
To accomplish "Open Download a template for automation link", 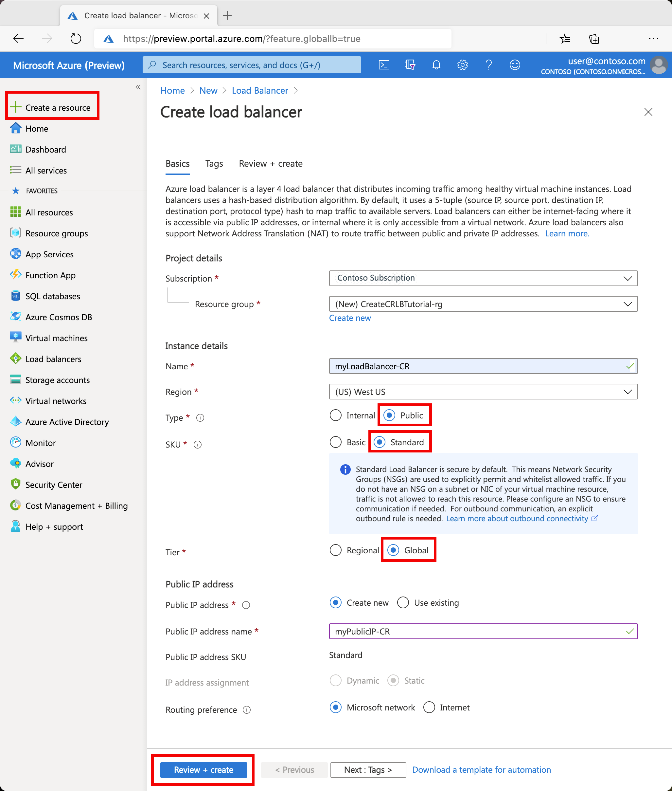I will tap(481, 770).
